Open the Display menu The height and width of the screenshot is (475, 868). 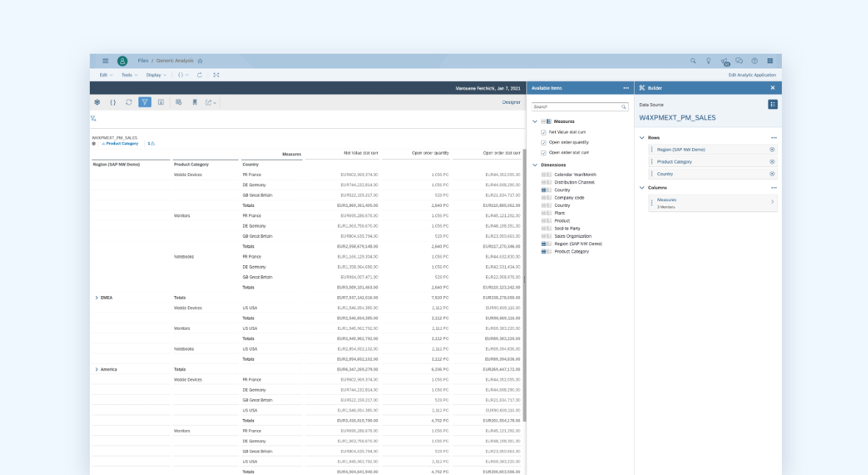tap(155, 75)
